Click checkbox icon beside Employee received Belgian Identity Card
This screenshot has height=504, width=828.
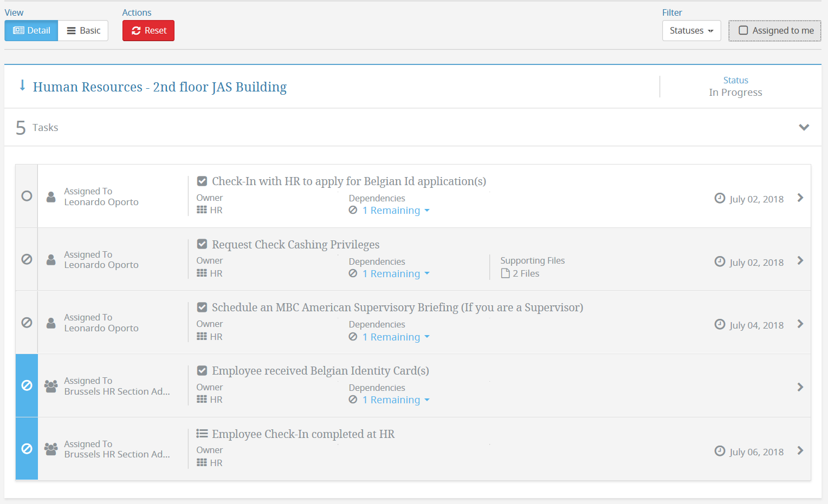(202, 371)
